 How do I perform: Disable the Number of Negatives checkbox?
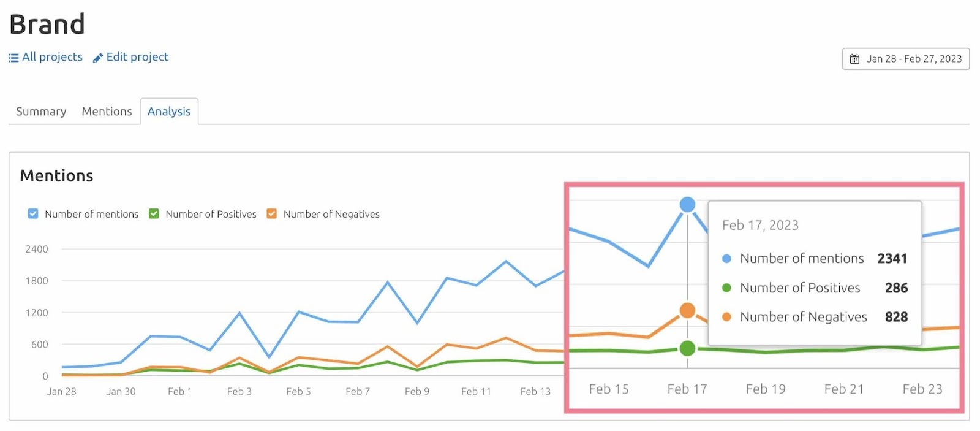[271, 213]
